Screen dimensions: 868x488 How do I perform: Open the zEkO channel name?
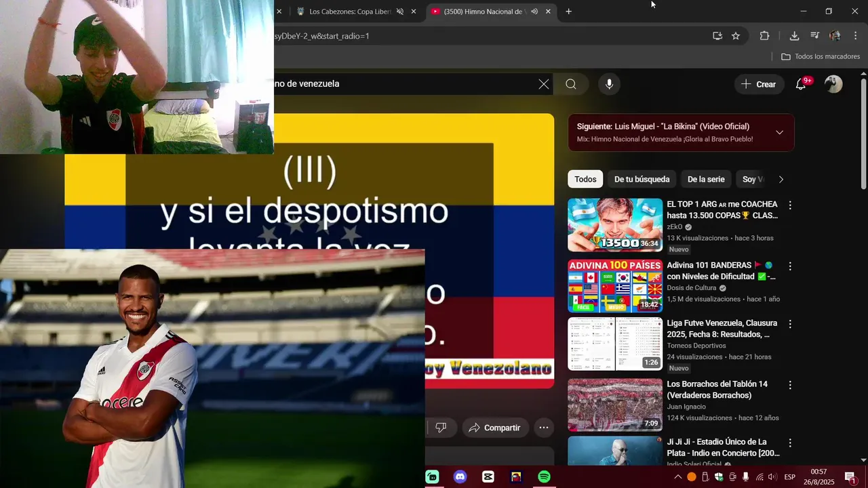tap(675, 227)
